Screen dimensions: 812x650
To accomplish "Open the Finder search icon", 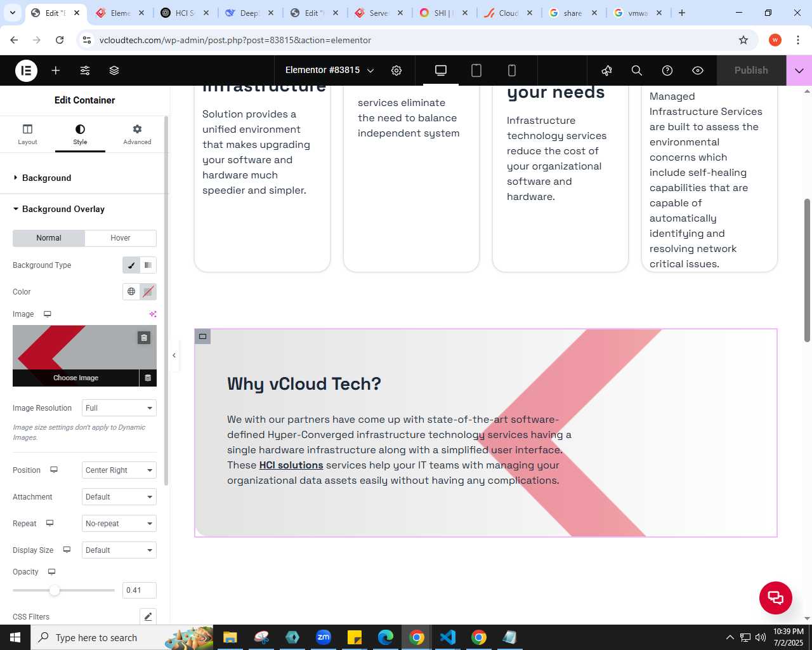I will tap(637, 70).
